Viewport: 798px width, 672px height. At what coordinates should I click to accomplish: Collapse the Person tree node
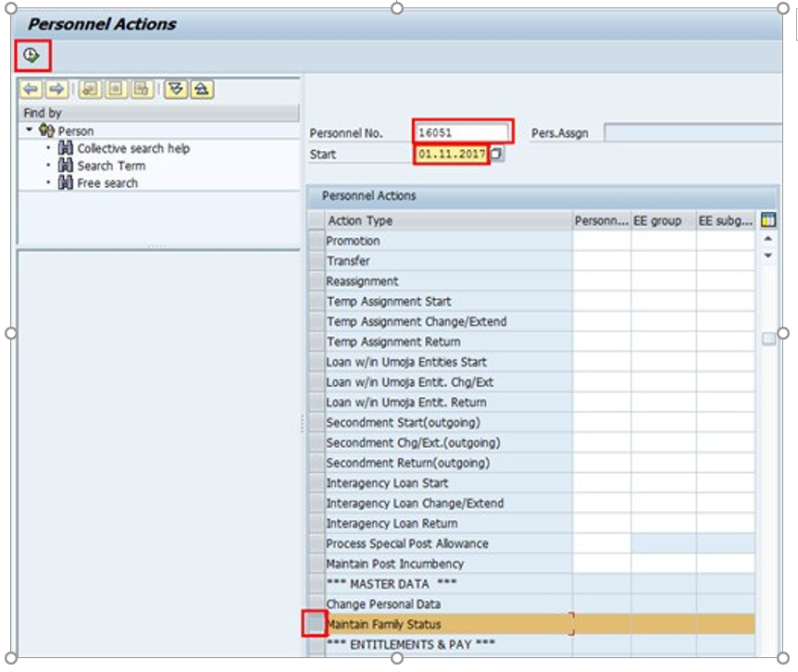tap(29, 131)
